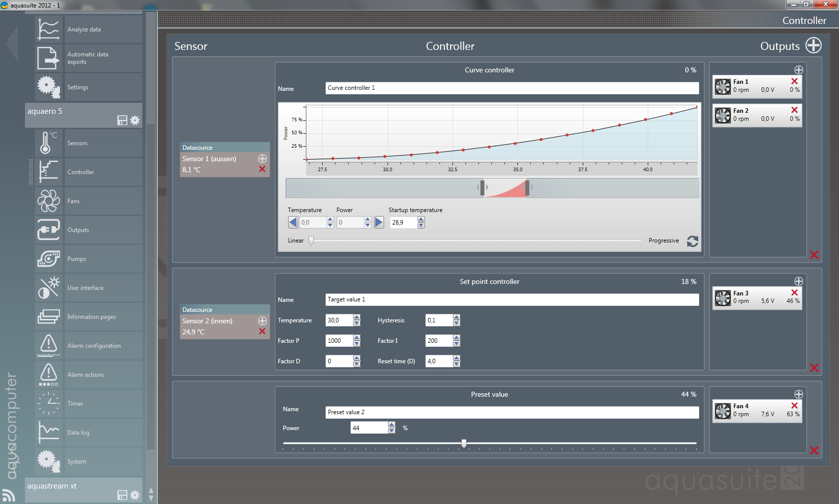Open the Fans icon
839x504 pixels.
(48, 201)
